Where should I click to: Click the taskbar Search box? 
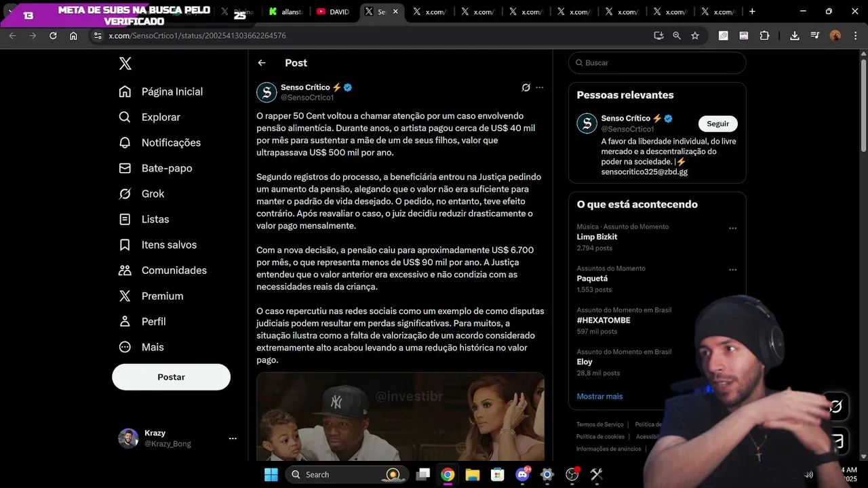coord(347,474)
